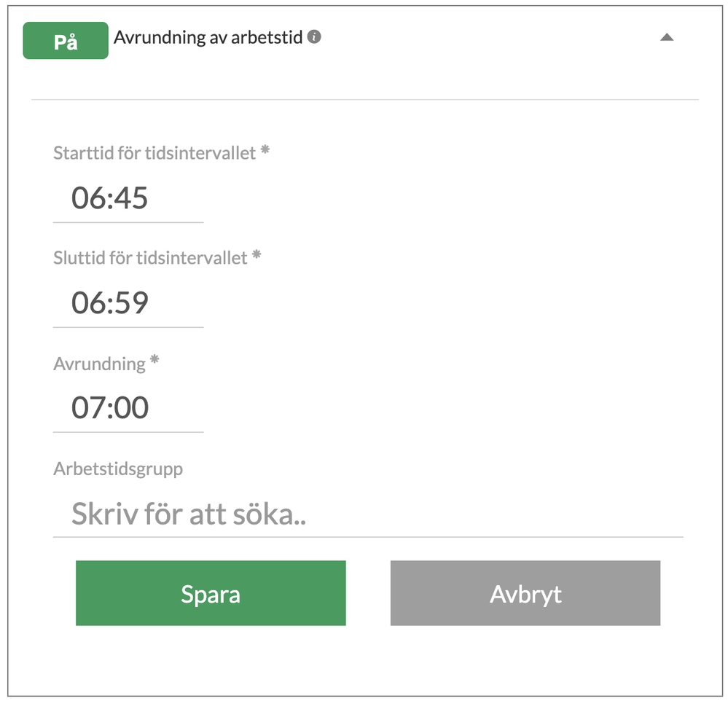Click the Arbetstidsgrupp label

pyautogui.click(x=118, y=469)
